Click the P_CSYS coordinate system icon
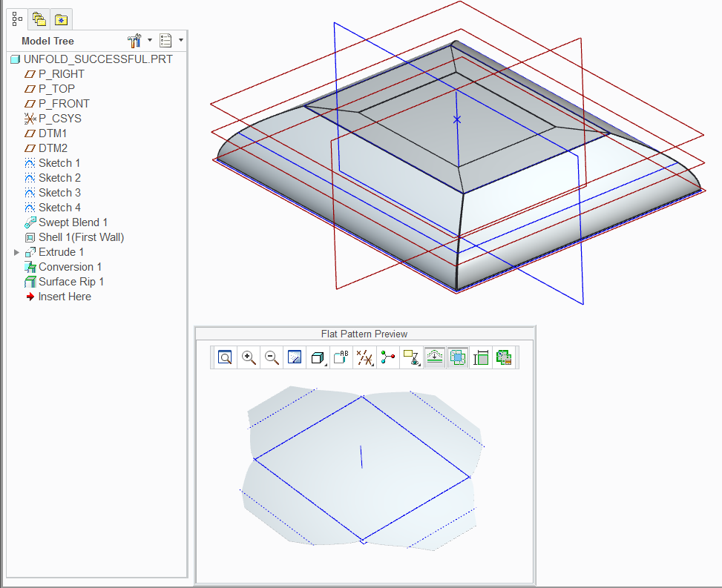This screenshot has width=722, height=588. coord(30,119)
